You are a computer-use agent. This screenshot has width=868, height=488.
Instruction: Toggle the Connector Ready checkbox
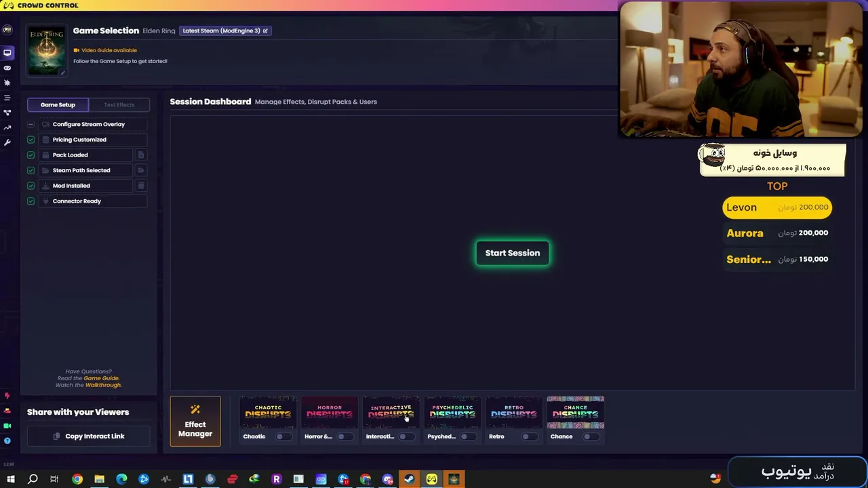pos(31,201)
